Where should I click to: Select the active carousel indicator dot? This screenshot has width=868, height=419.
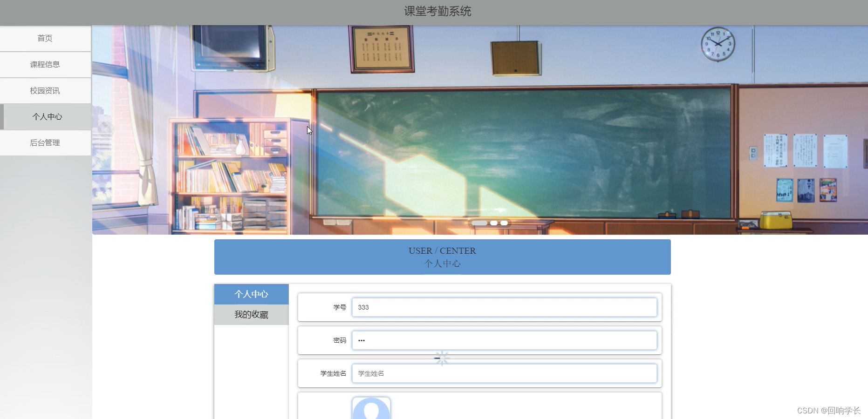click(x=479, y=223)
